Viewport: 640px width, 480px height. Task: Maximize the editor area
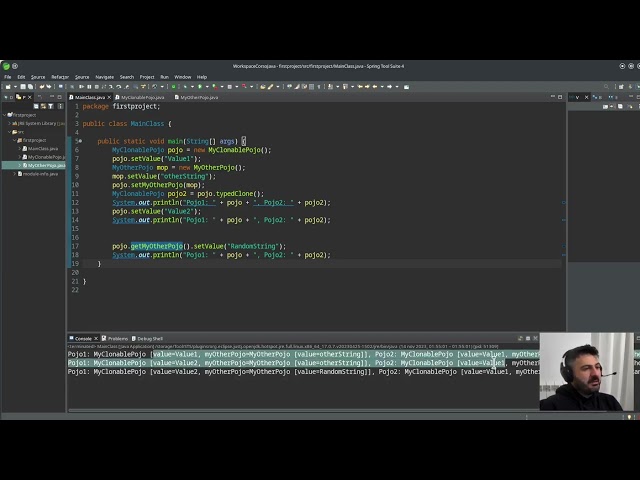(560, 97)
